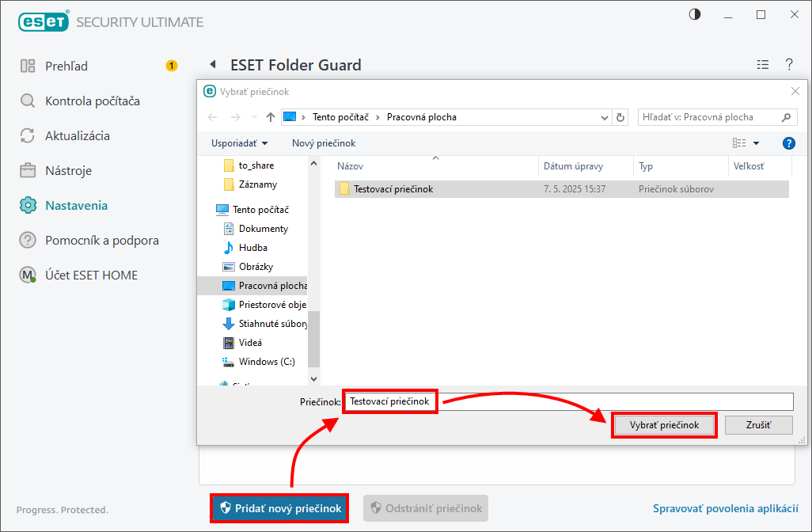Click the ESET logo
The height and width of the screenshot is (532, 812).
[x=44, y=21]
